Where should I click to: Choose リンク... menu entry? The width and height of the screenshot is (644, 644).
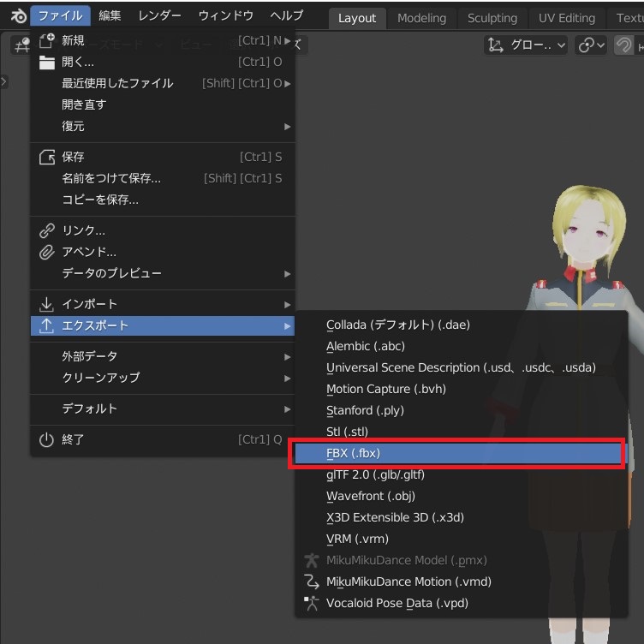click(163, 230)
